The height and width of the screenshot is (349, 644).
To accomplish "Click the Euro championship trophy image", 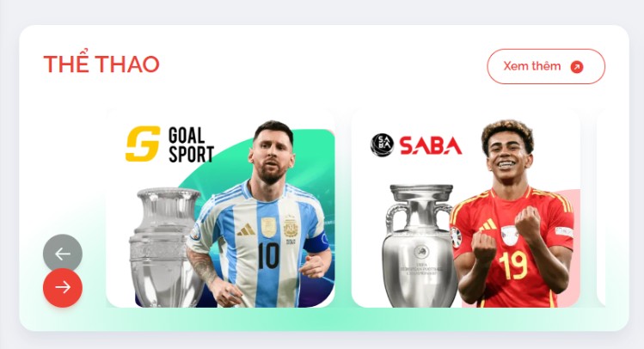I will (x=420, y=246).
